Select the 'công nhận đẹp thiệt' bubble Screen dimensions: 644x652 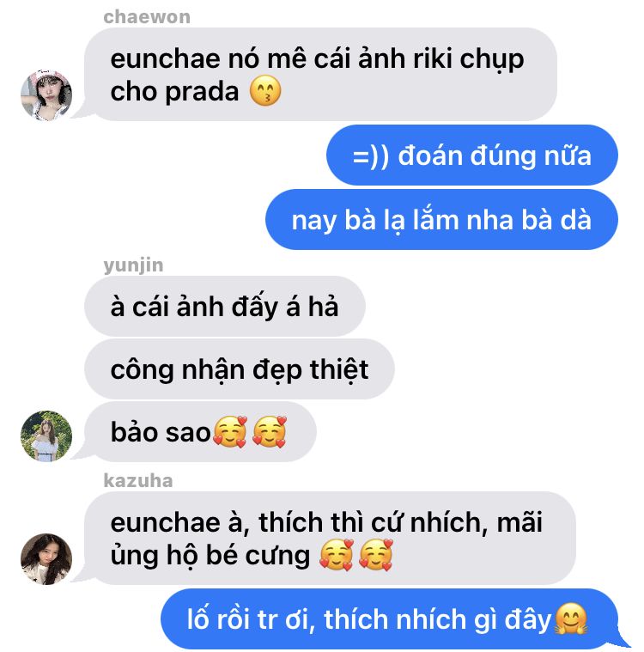[x=240, y=369]
